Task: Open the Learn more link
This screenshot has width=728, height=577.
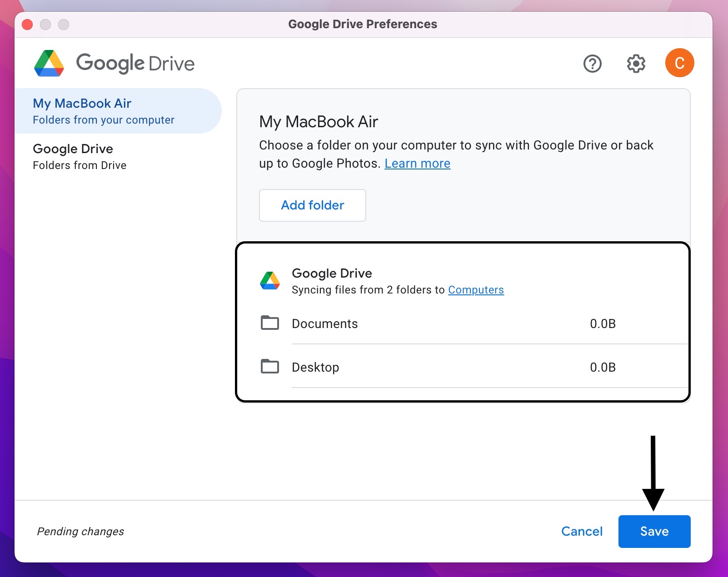Action: pos(417,164)
